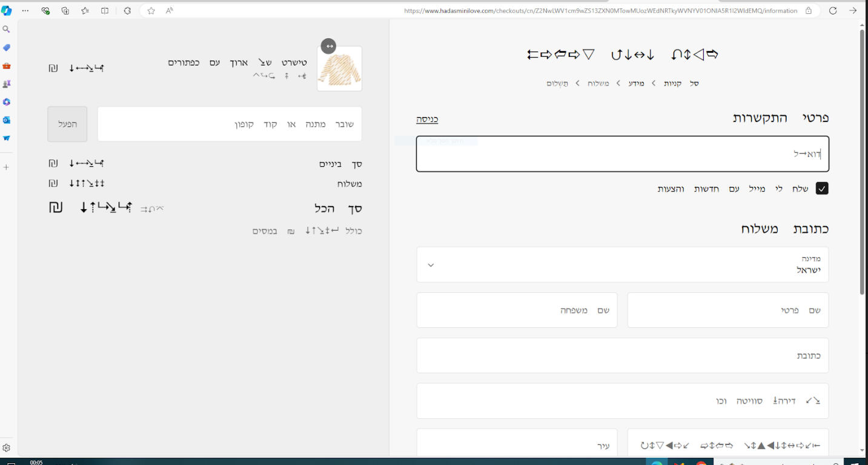
Task: Click the apartment field 'דירה, סוויטה וכו'
Action: click(623, 401)
